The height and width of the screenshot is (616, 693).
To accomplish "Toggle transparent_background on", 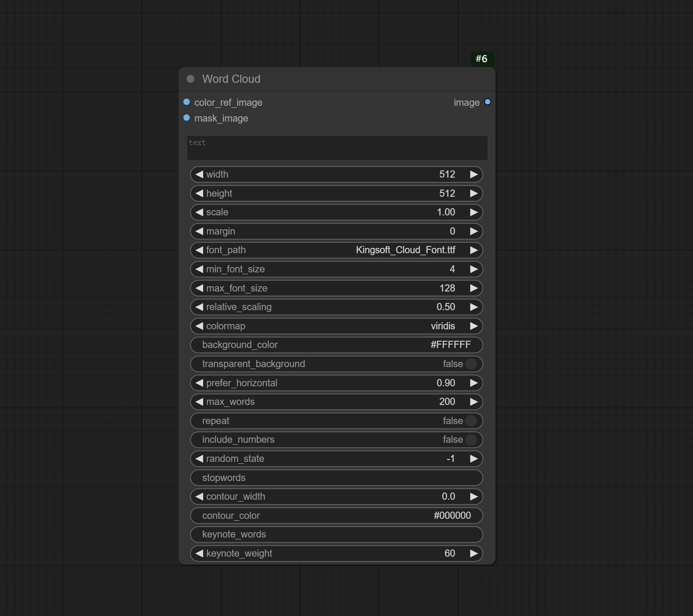I will (x=471, y=364).
